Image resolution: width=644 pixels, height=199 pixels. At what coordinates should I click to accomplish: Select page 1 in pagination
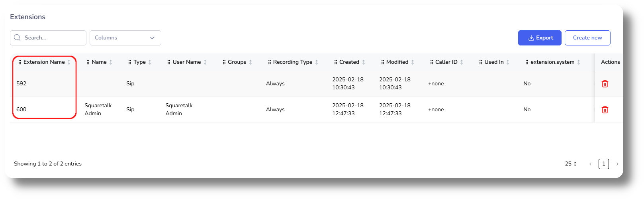coord(603,164)
